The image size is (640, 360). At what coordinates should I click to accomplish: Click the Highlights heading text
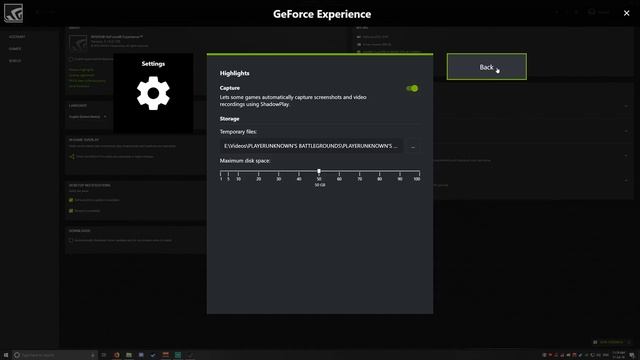(234, 73)
